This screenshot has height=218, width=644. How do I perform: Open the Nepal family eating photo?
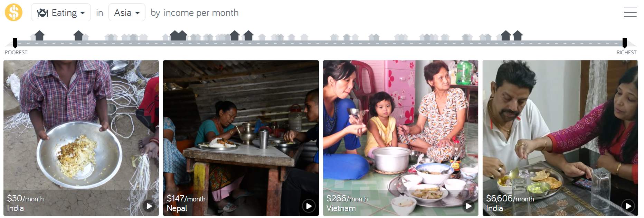(x=241, y=138)
